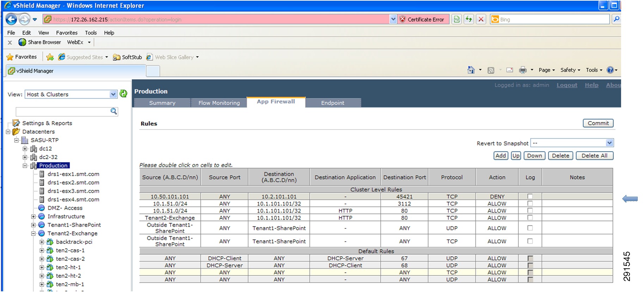Toggle Log checkbox for DHCP-Server source default rule

point(530,265)
